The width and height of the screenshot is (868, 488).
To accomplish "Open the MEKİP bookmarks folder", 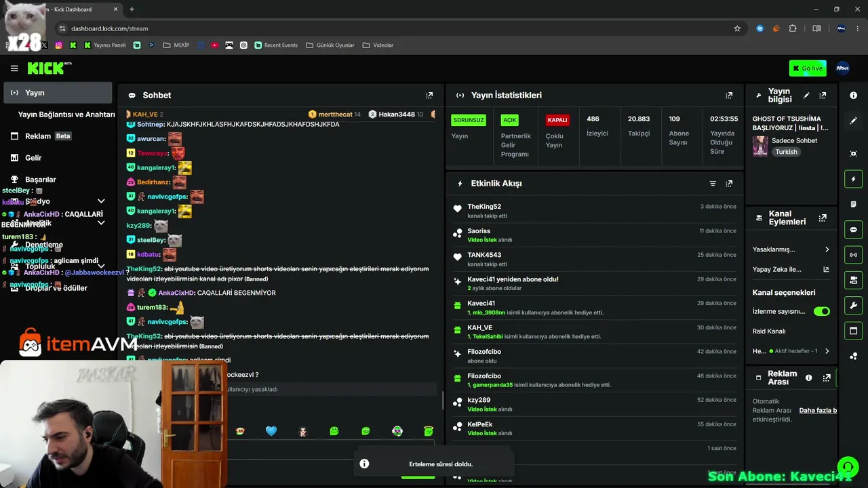I will click(x=176, y=45).
